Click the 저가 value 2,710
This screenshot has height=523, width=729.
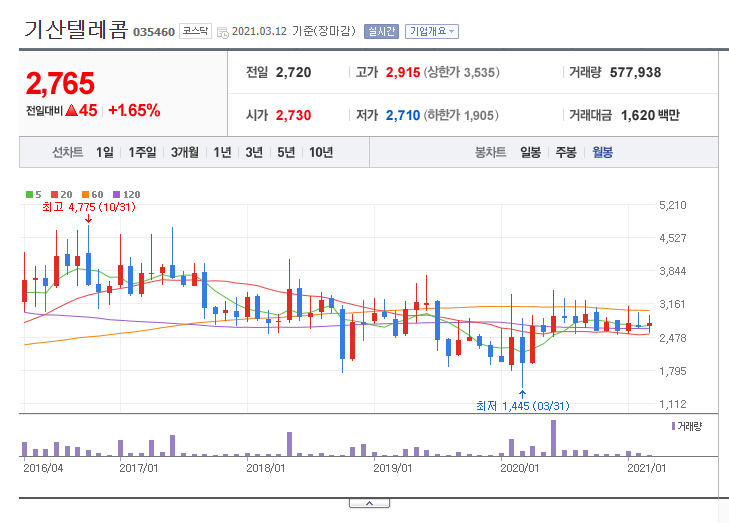[x=403, y=115]
